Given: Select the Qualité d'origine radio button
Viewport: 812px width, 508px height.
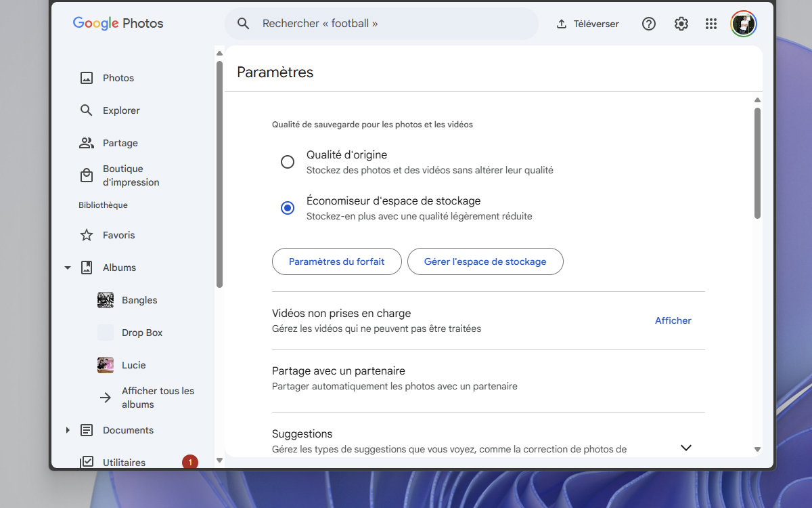Looking at the screenshot, I should (288, 162).
